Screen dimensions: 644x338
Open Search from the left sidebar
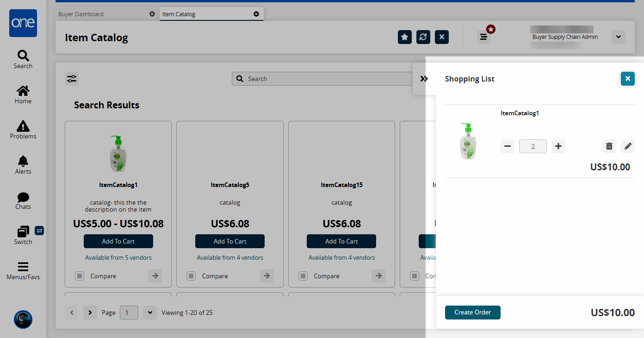pos(23,59)
